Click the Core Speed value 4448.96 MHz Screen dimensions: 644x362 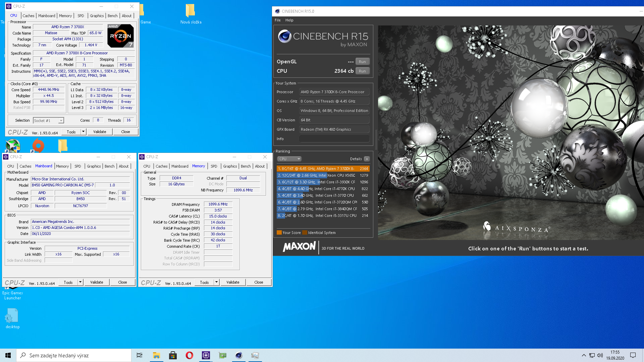tap(49, 90)
